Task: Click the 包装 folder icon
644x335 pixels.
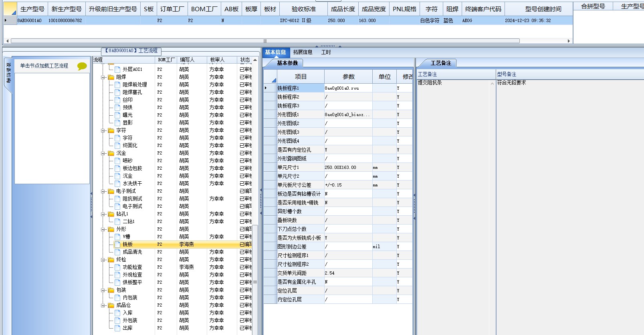Action: point(111,290)
